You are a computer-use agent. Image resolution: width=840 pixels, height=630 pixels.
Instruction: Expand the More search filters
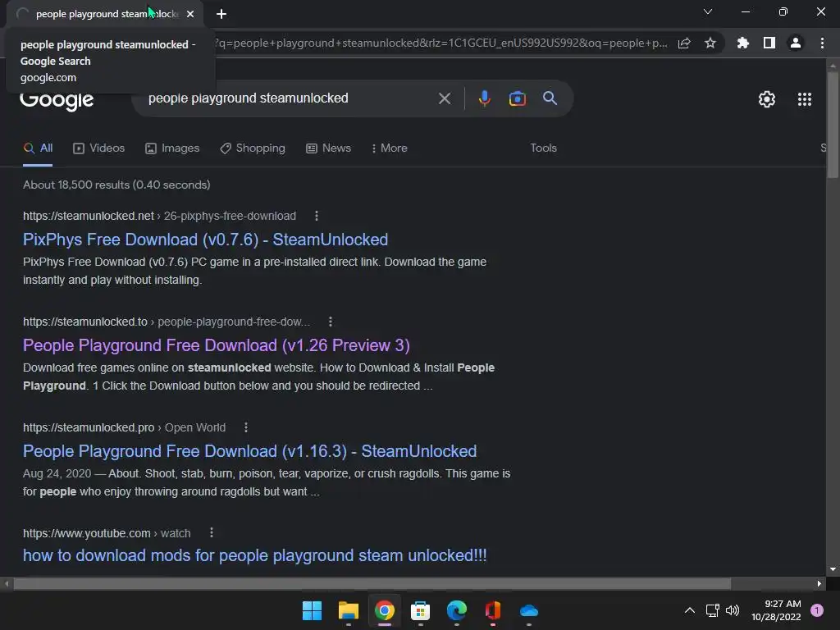click(x=390, y=148)
